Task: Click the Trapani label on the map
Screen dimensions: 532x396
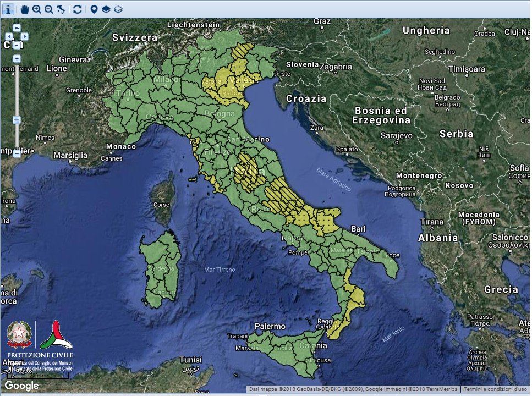Action: coord(238,336)
